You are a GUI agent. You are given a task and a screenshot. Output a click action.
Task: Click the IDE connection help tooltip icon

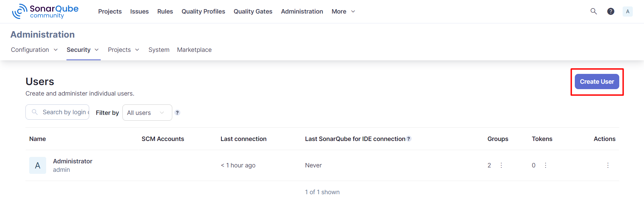[409, 139]
